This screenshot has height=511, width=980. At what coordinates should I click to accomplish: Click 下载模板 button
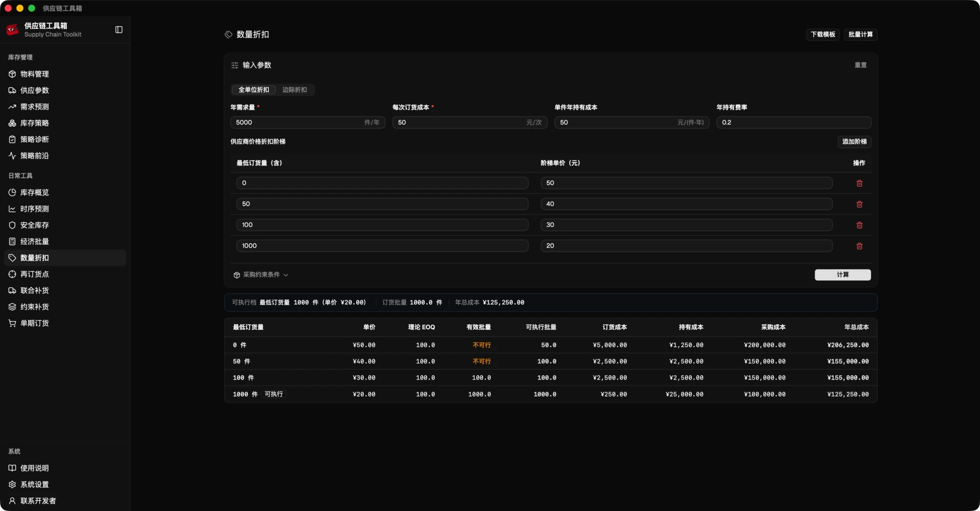pyautogui.click(x=823, y=35)
